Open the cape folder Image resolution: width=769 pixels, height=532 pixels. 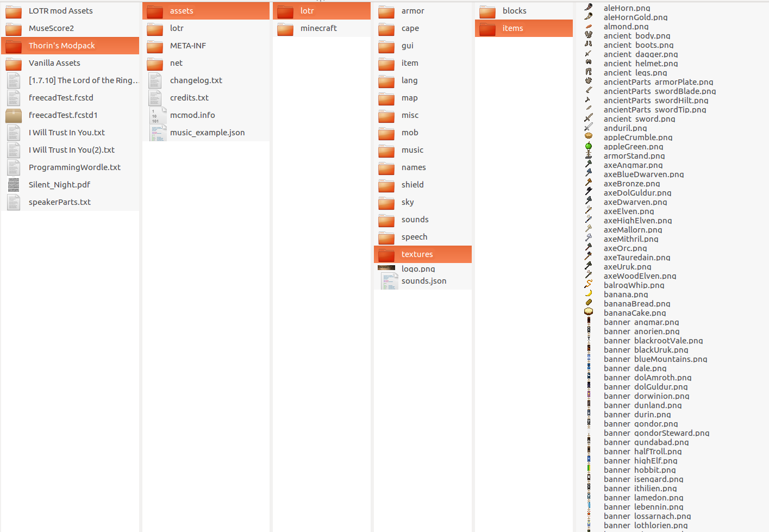[423, 28]
